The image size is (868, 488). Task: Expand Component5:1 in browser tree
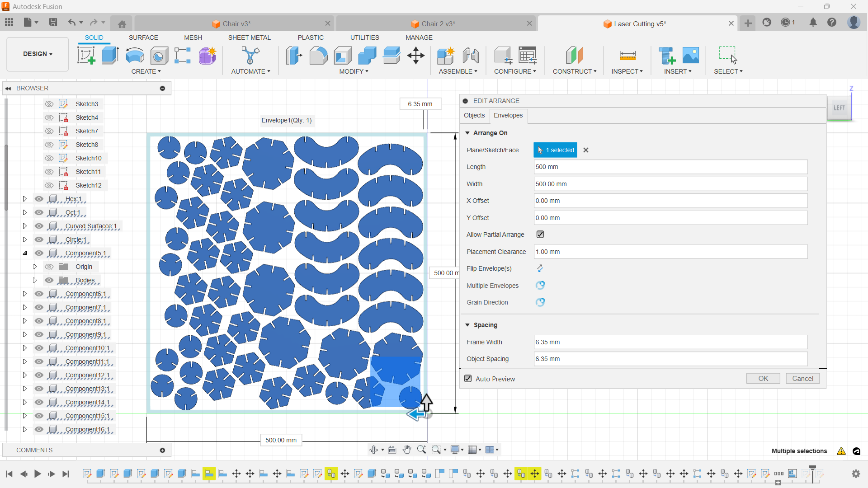click(x=25, y=253)
